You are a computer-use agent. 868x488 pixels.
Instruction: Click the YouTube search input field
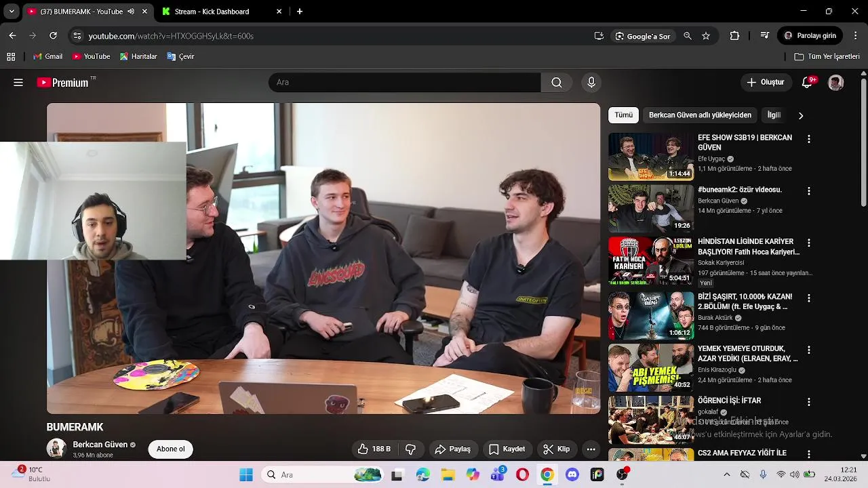pyautogui.click(x=405, y=82)
